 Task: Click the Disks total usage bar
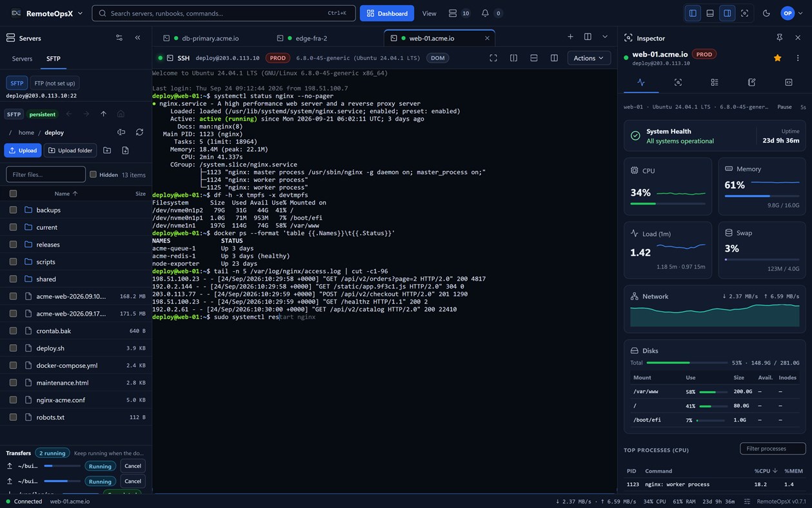click(x=687, y=363)
